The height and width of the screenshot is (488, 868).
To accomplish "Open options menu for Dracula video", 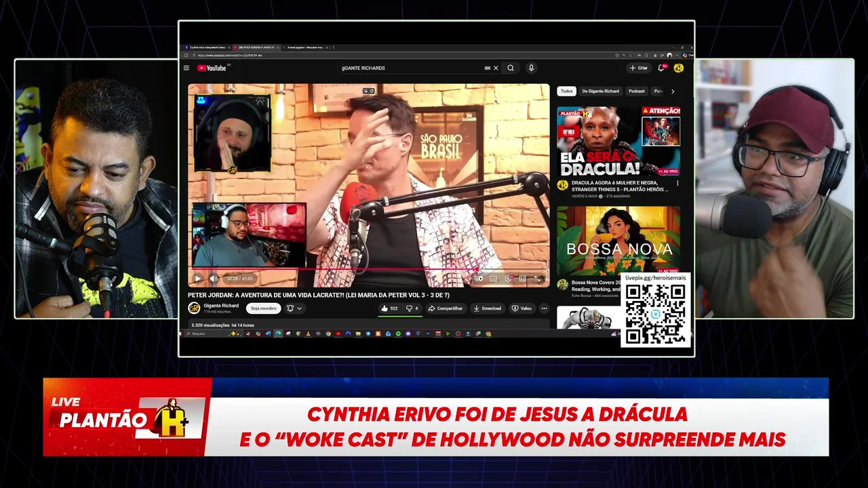I will [677, 183].
